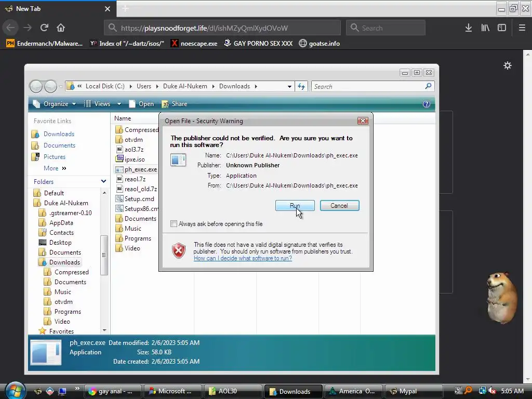Viewport: 532px width, 399px height.
Task: Open Endermanch/Malware bookmark
Action: (45, 44)
